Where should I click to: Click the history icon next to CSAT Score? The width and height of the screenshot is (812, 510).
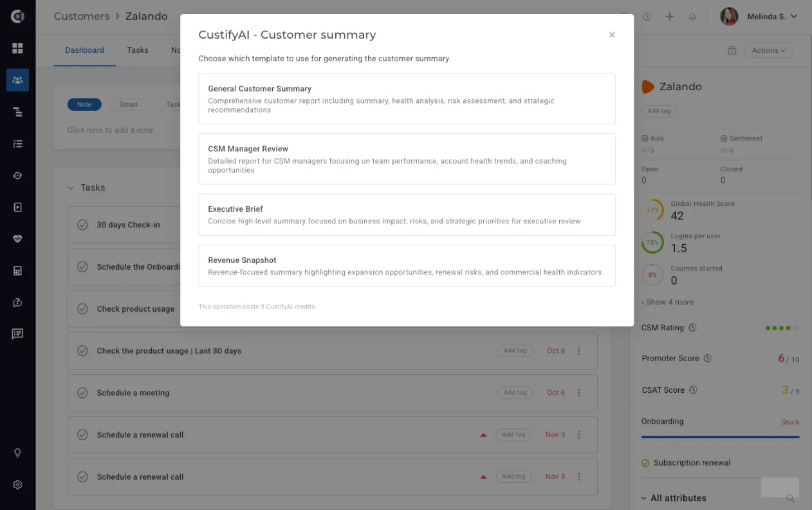point(693,390)
